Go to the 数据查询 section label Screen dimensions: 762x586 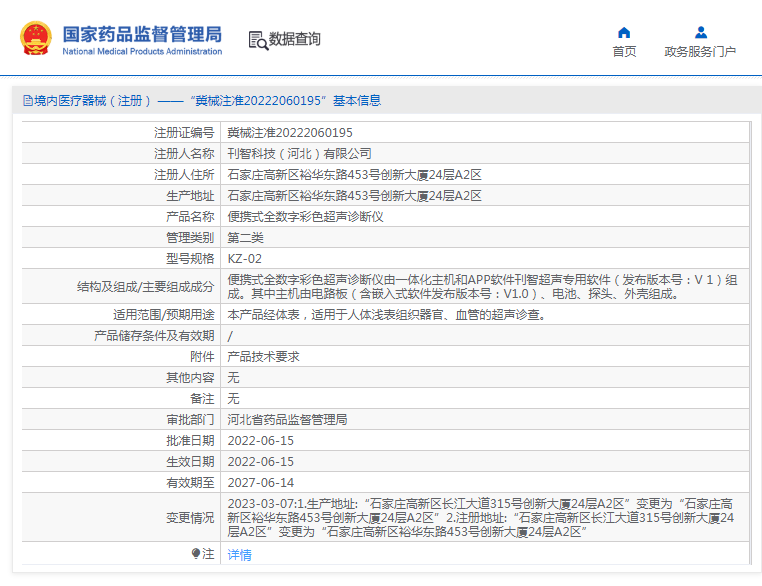coord(295,39)
